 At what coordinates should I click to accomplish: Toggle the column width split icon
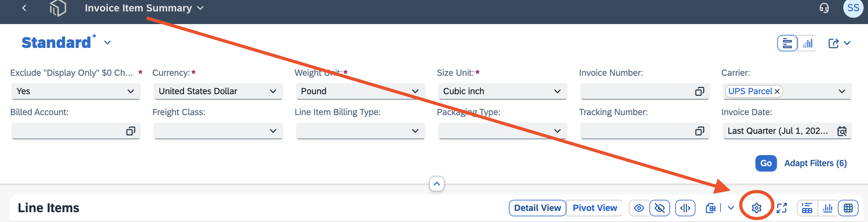[x=685, y=208]
